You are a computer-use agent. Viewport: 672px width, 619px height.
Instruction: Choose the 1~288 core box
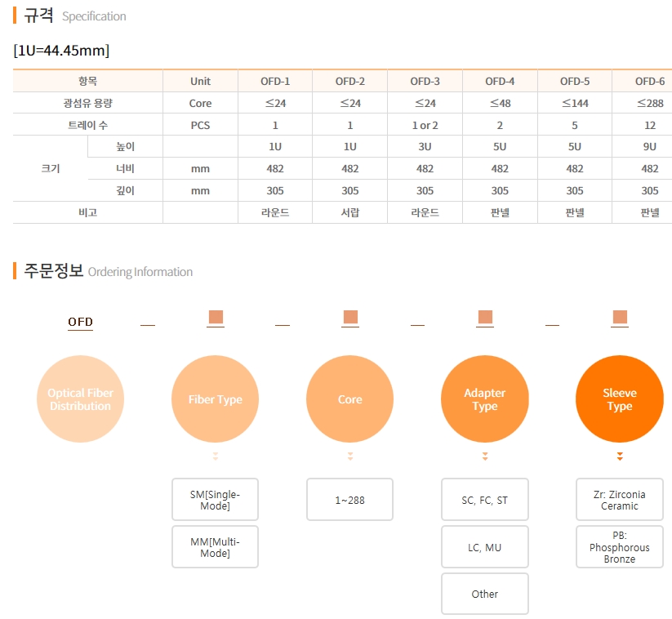click(x=349, y=500)
